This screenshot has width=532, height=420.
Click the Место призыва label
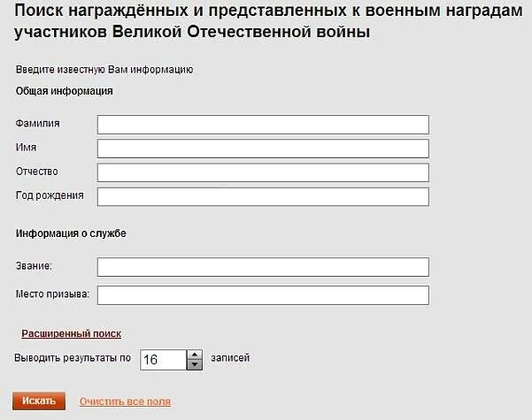point(52,294)
